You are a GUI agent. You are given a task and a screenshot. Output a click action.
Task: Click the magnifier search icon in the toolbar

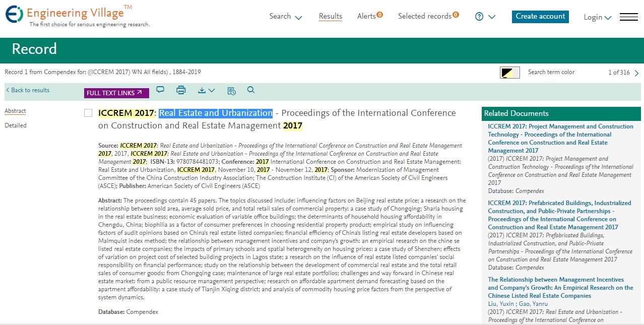(x=251, y=90)
